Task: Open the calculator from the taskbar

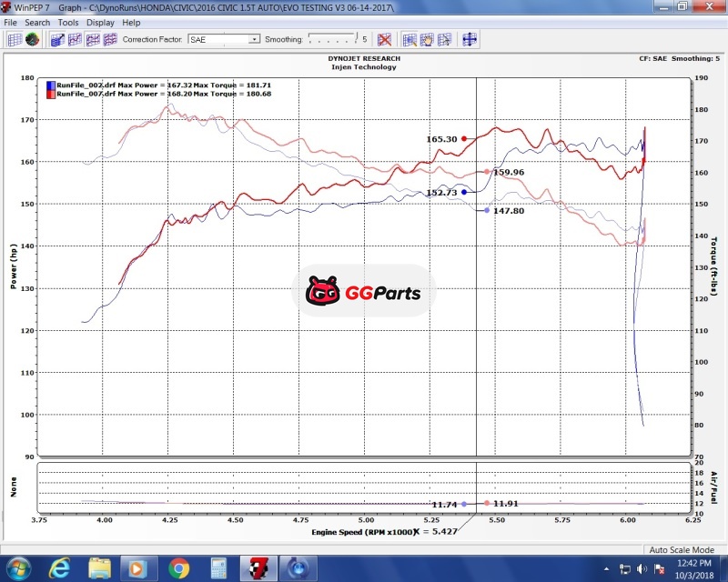Action: coord(217,568)
